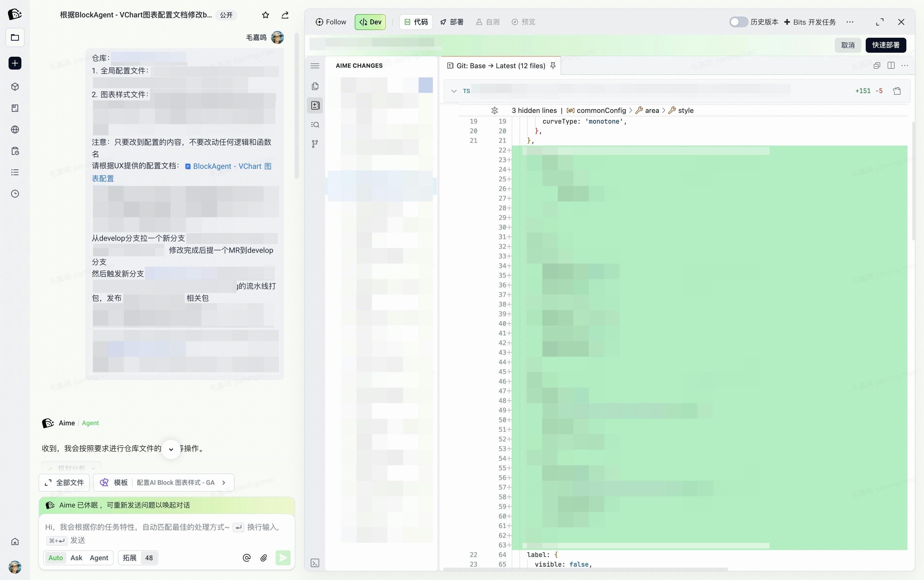Screen dimensions: 924x580
Task: Share the conversation via share arrow
Action: click(285, 15)
